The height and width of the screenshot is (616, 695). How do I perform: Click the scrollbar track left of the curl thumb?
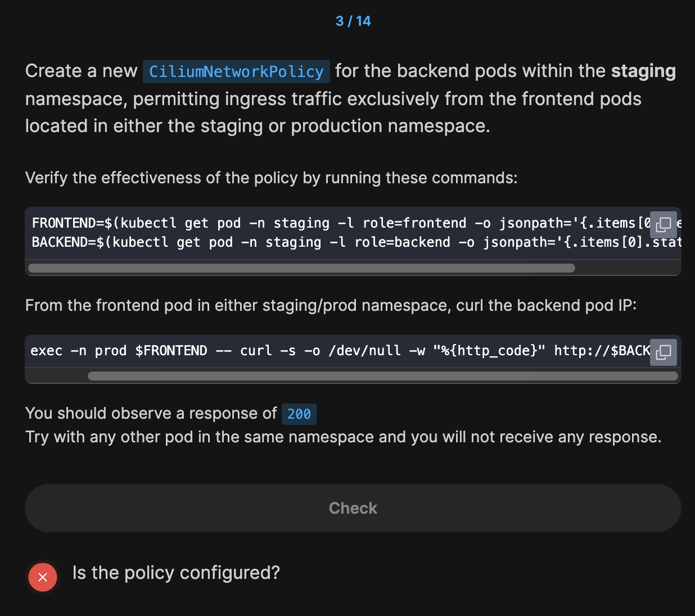(56, 376)
